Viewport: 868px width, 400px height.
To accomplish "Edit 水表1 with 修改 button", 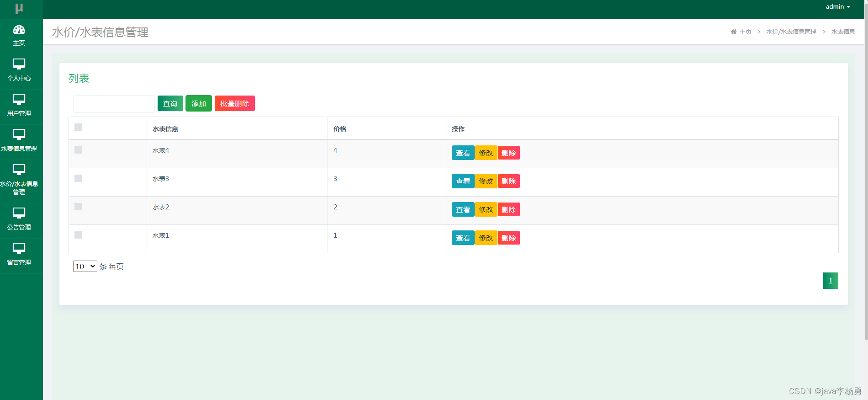I will (486, 238).
